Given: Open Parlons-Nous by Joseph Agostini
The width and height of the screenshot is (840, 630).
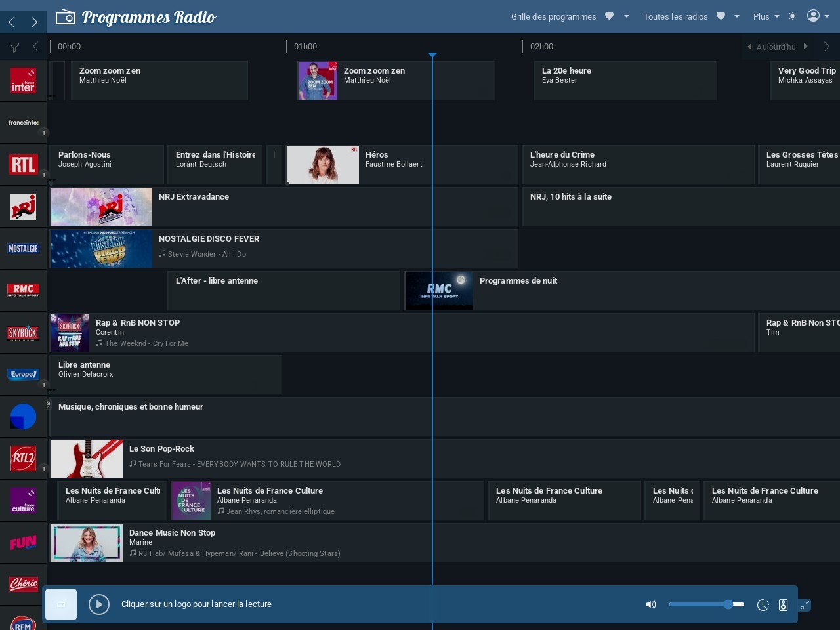Looking at the screenshot, I should (x=107, y=165).
